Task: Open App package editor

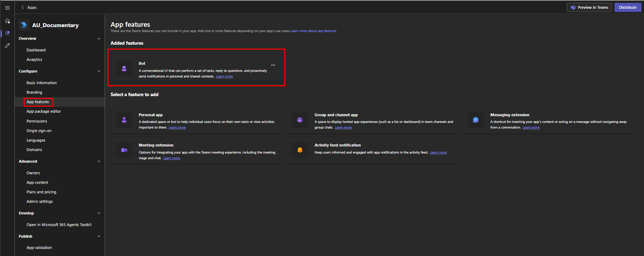Action: (44, 111)
